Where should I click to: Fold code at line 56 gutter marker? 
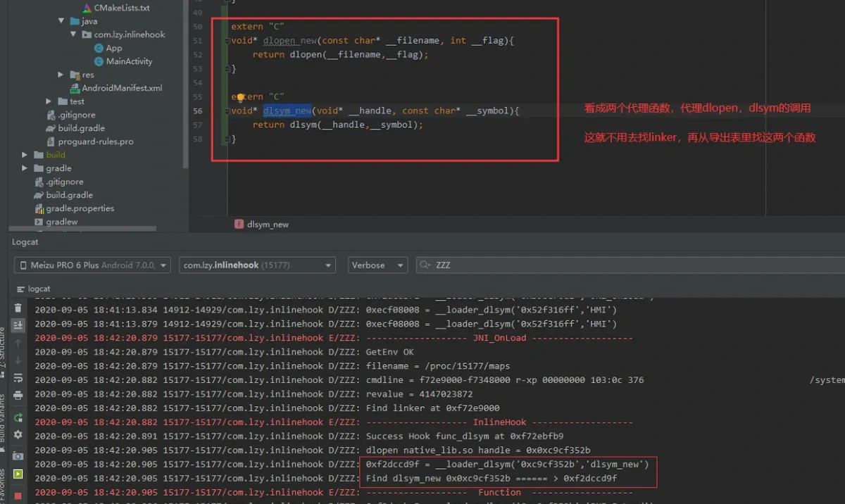click(227, 111)
